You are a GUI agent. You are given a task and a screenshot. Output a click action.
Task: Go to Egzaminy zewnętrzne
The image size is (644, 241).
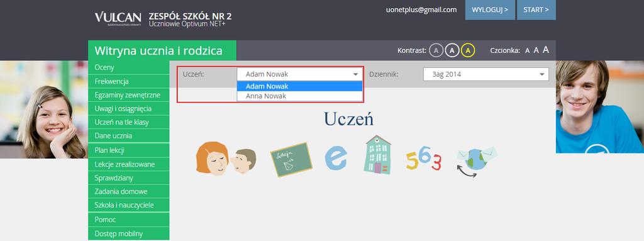point(128,95)
